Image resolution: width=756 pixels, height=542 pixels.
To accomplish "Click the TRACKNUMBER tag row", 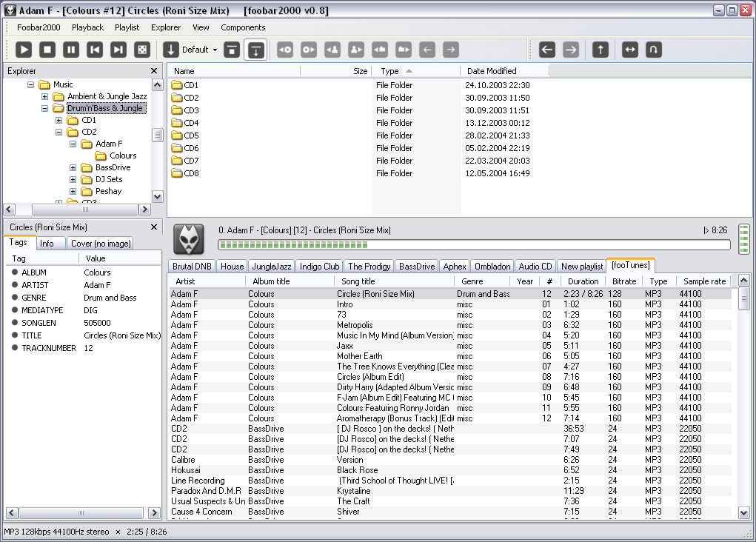I will click(83, 348).
